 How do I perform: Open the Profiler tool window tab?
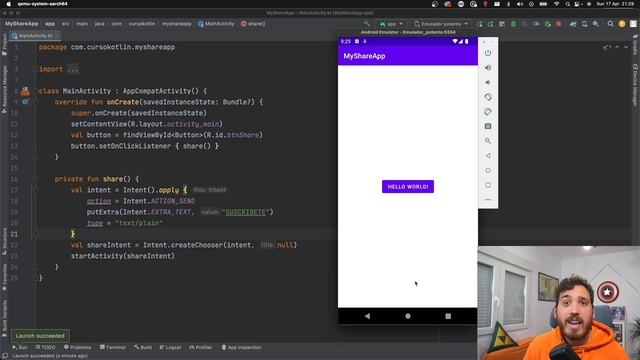[201, 347]
